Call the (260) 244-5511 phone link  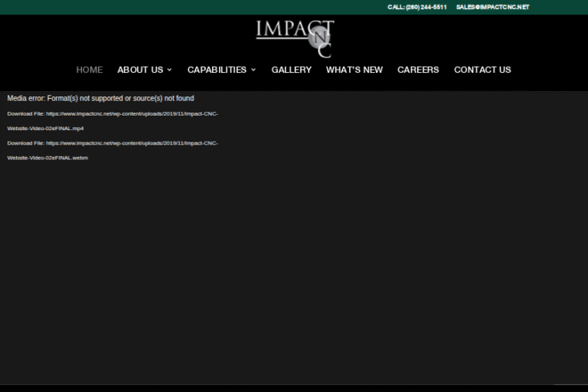pyautogui.click(x=417, y=7)
